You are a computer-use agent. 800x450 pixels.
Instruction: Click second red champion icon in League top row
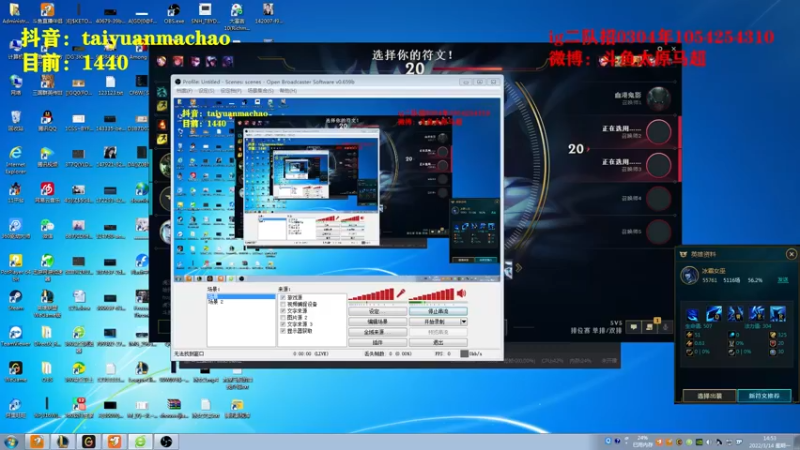click(x=178, y=62)
